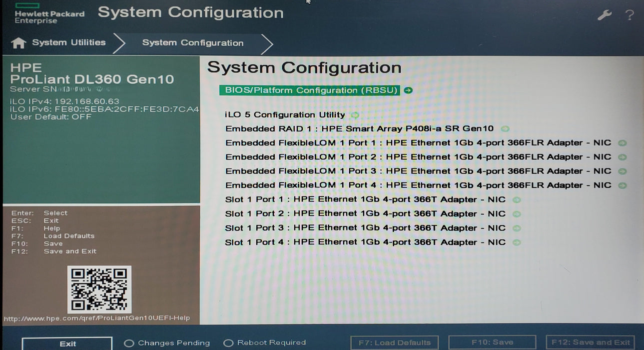This screenshot has height=350, width=644.
Task: Open iLO 5 Configuration Utility
Action: tap(285, 115)
